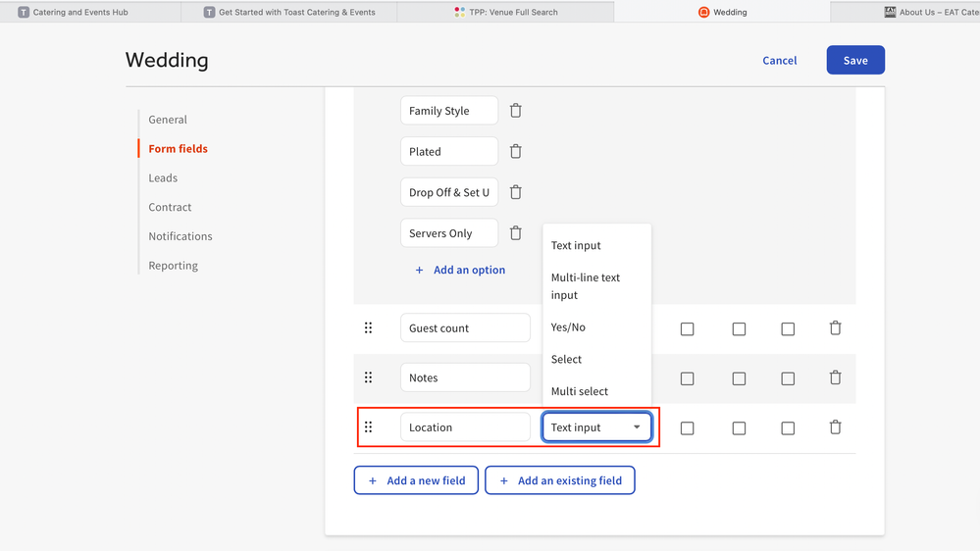Image resolution: width=980 pixels, height=551 pixels.
Task: Click the Add a new field button
Action: pyautogui.click(x=416, y=480)
